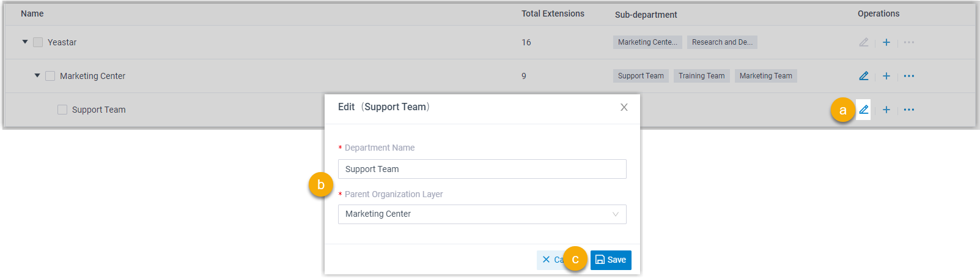Close the Edit Support Team dialog
Viewport: 980px width, 278px height.
tap(624, 107)
